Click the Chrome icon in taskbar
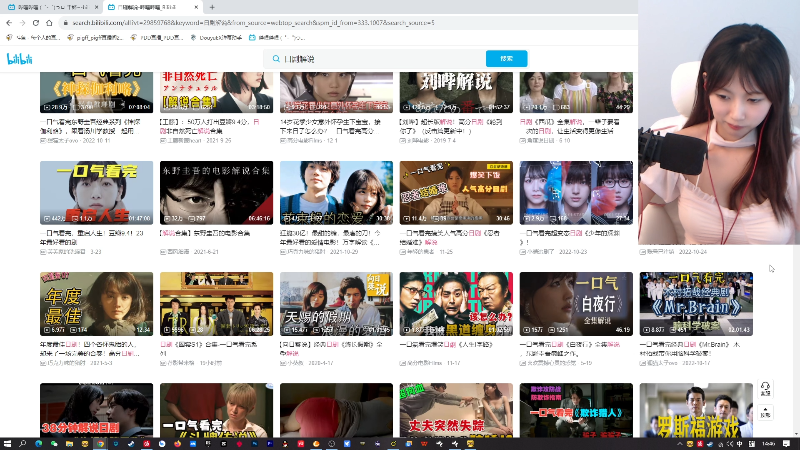This screenshot has width=800, height=450. tap(101, 444)
